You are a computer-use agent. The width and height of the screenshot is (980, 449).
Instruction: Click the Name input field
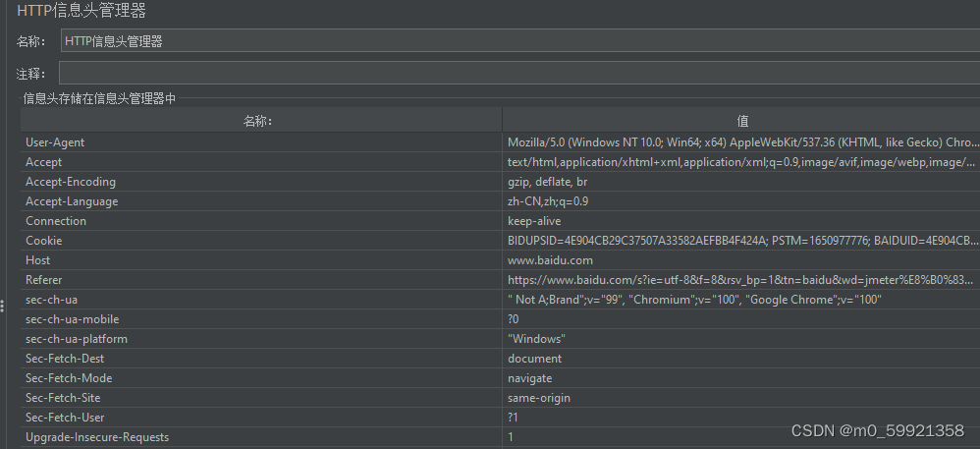point(520,40)
